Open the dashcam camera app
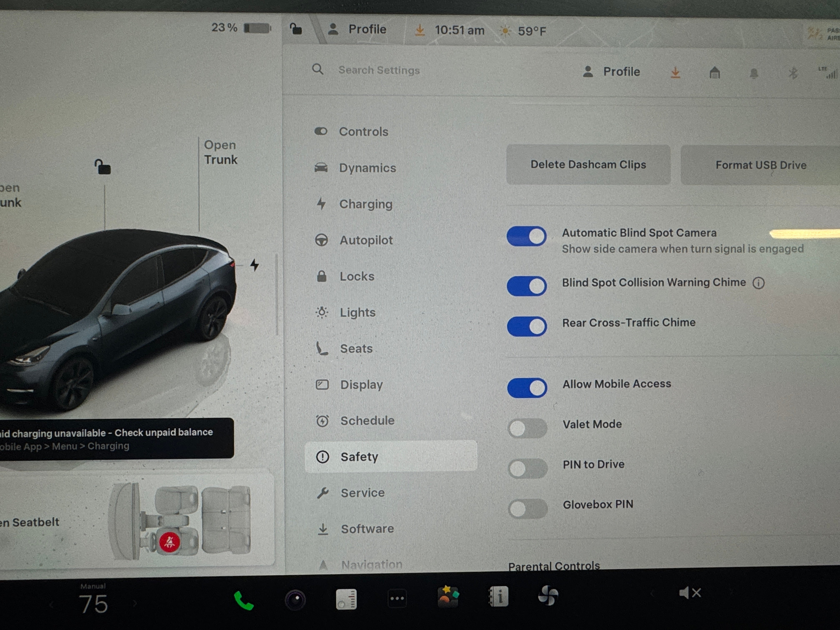Screen dimensions: 840x630 [x=295, y=600]
